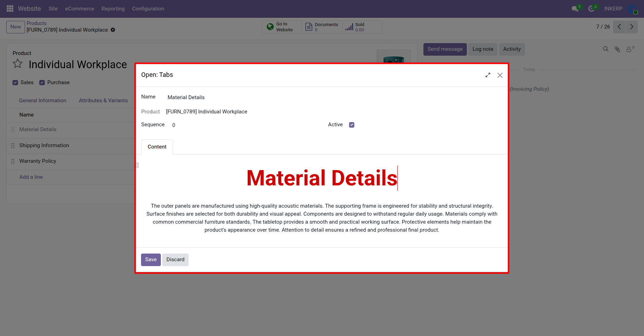Click the followers icon in chatter

[x=630, y=49]
